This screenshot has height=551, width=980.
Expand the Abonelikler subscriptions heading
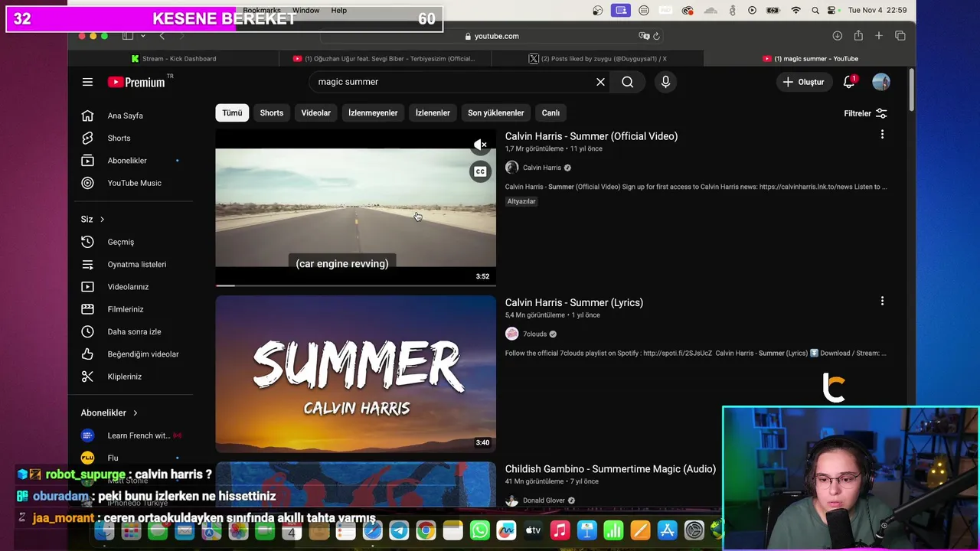109,413
